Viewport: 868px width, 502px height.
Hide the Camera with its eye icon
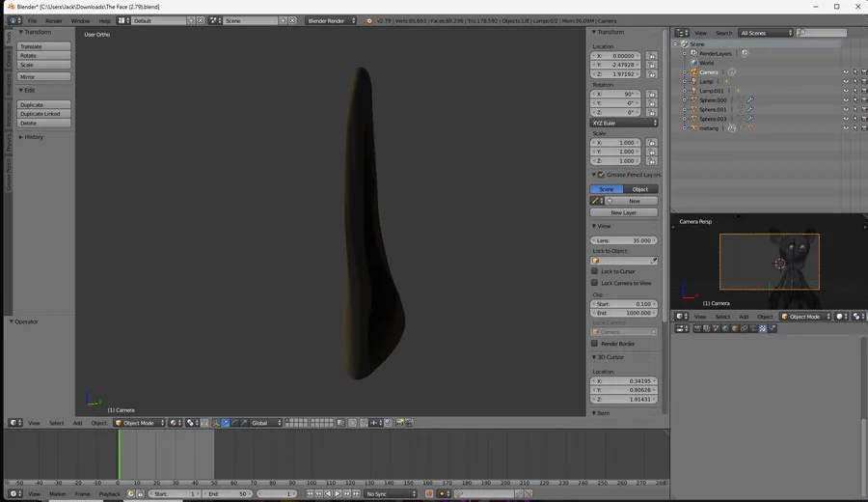846,72
